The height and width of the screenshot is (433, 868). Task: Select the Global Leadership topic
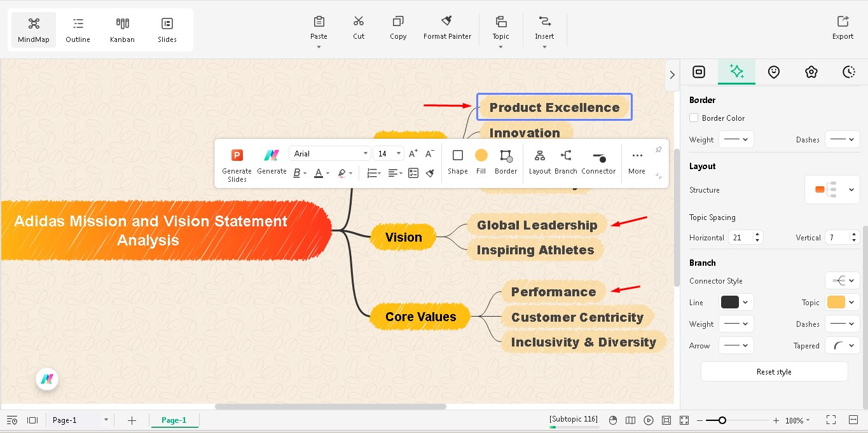(537, 225)
